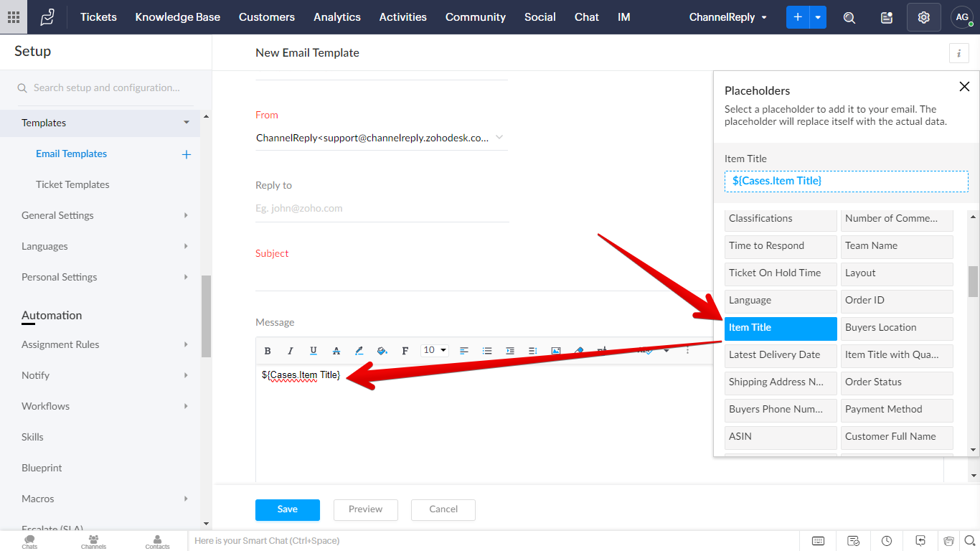Select the Order ID placeholder
The image size is (980, 551).
897,301
